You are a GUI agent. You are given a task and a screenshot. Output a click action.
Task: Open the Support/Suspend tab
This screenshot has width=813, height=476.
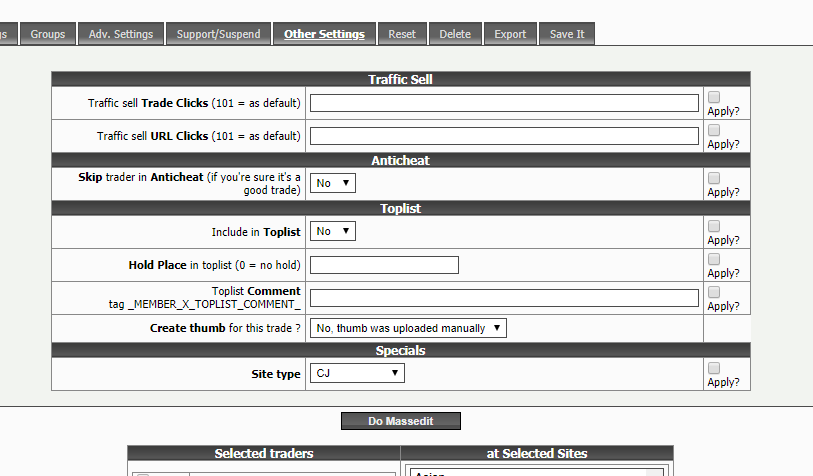[218, 34]
